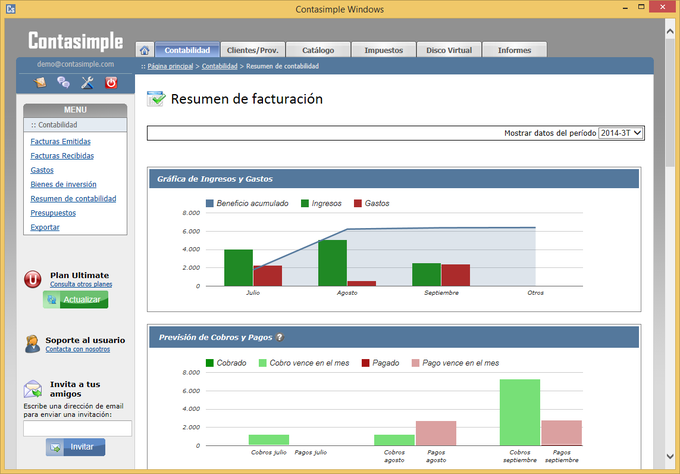Image resolution: width=680 pixels, height=474 pixels.
Task: Open the Informes tab
Action: [514, 50]
